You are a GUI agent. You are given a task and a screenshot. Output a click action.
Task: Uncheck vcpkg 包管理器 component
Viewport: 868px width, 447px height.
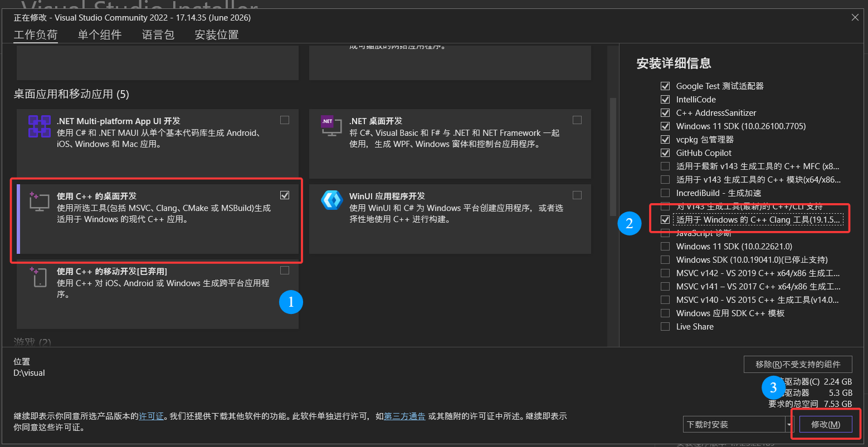(x=665, y=140)
